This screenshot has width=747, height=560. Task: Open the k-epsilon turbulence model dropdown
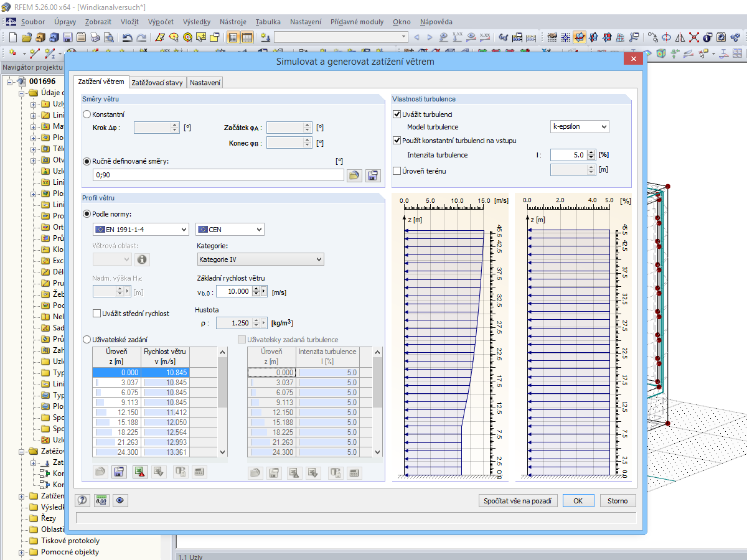pos(580,126)
